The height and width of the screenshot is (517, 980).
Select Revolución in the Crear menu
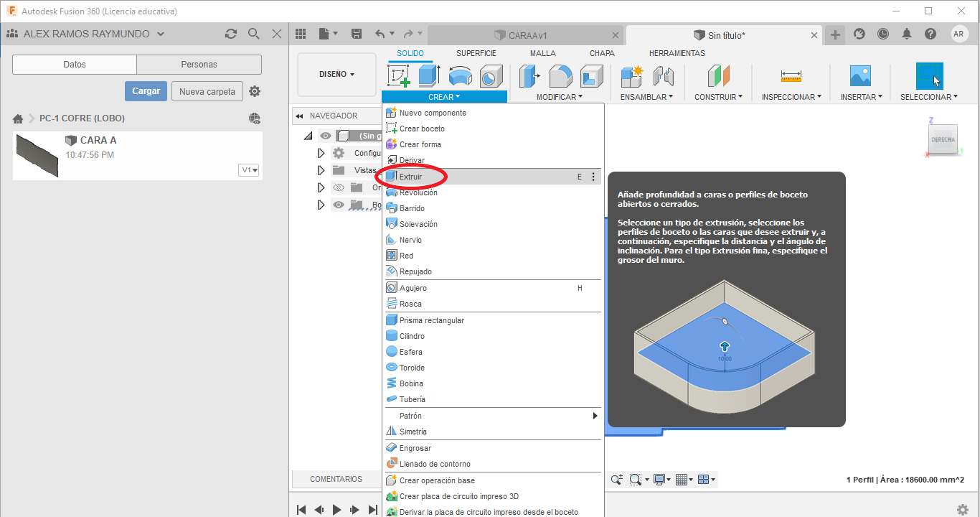point(491,192)
